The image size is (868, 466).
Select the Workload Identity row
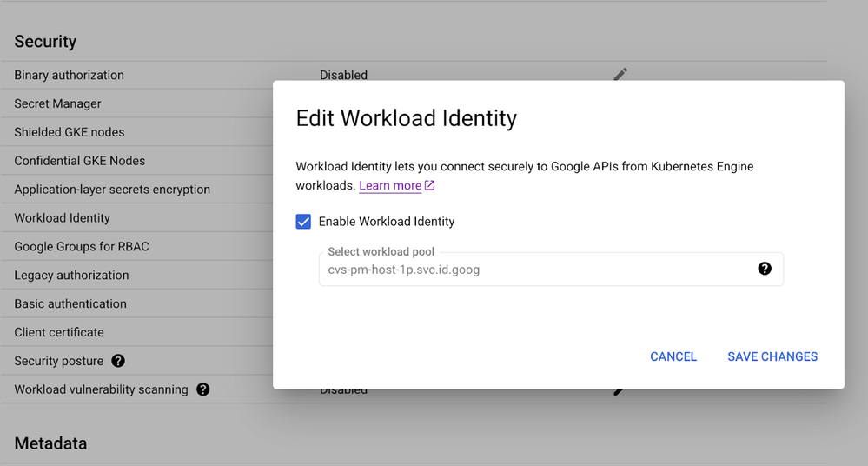[x=63, y=218]
